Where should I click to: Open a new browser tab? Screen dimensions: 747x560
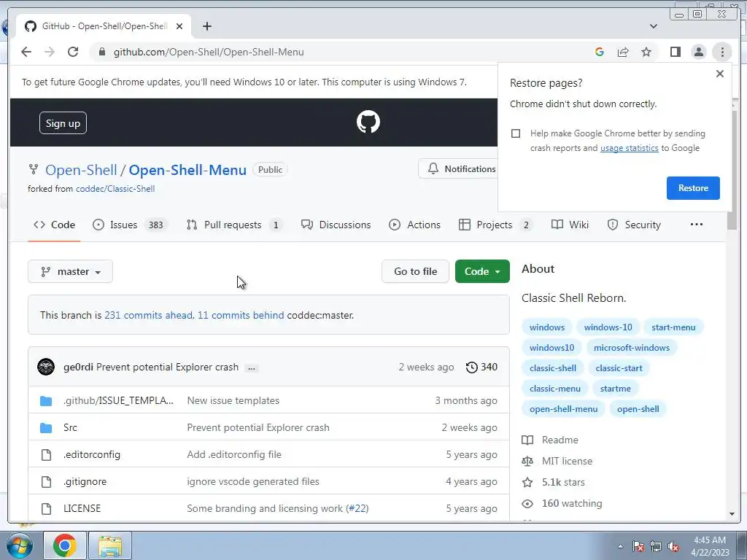206,26
